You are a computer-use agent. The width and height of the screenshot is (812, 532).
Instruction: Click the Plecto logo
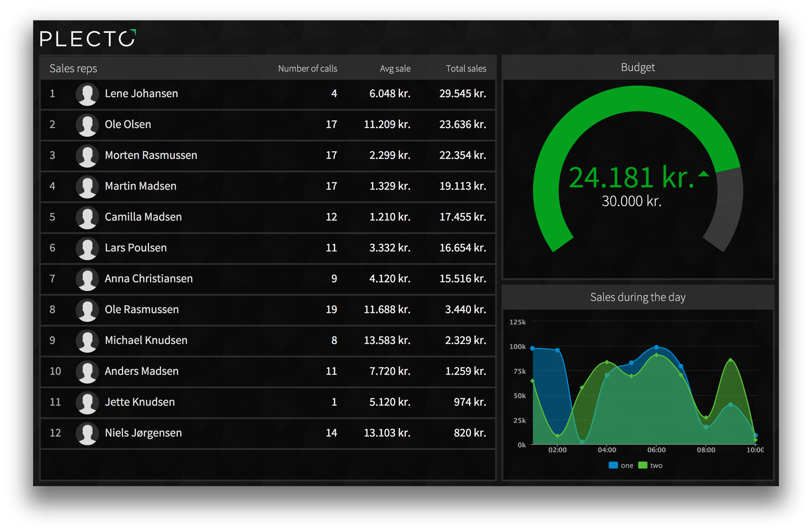pos(88,38)
